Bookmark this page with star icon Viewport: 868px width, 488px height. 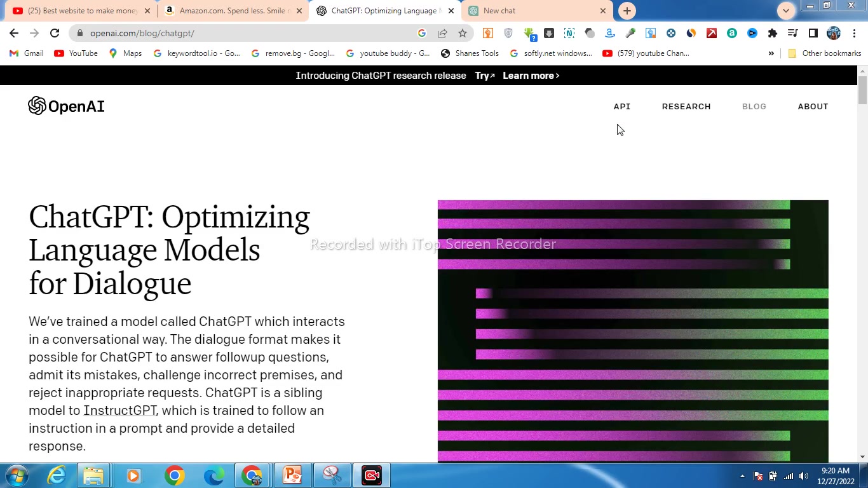click(x=463, y=33)
